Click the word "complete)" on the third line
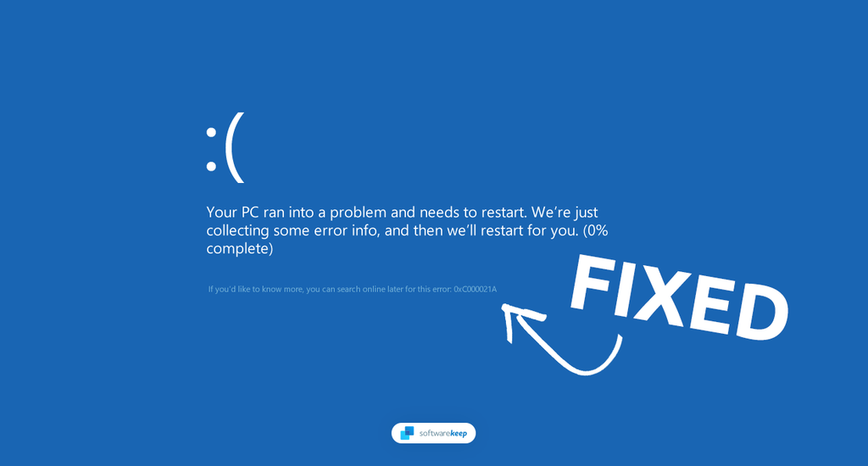The height and width of the screenshot is (466, 868). click(x=240, y=249)
